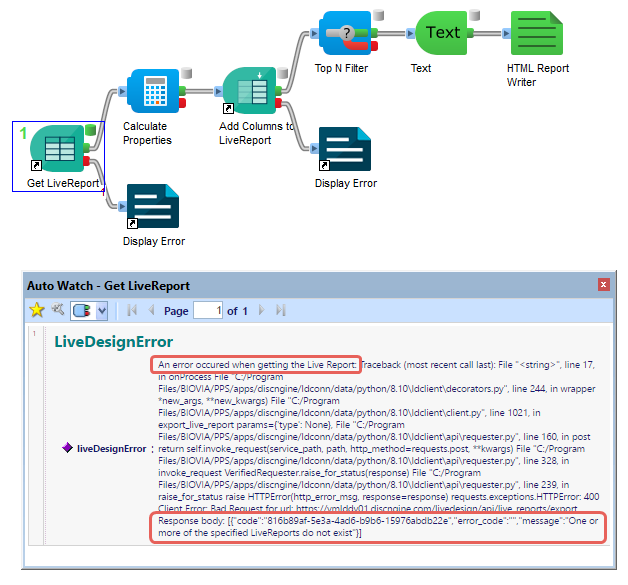Click the 'Response body' error message text
Image resolution: width=628 pixels, height=585 pixels.
[378, 527]
